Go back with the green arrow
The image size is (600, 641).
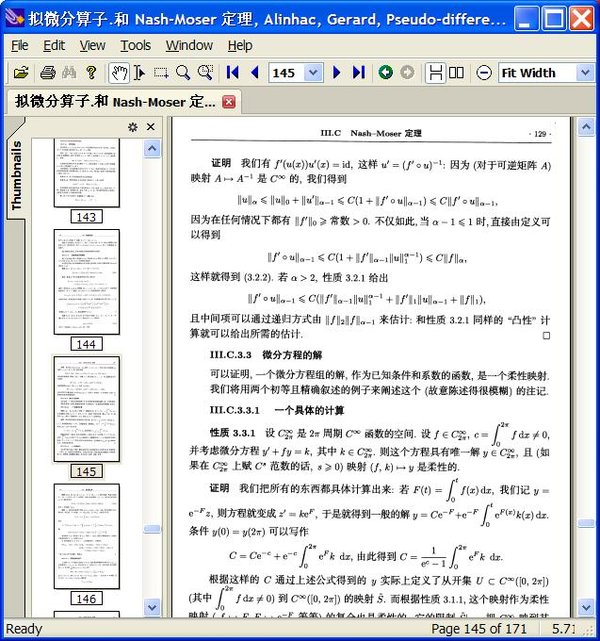tap(385, 73)
